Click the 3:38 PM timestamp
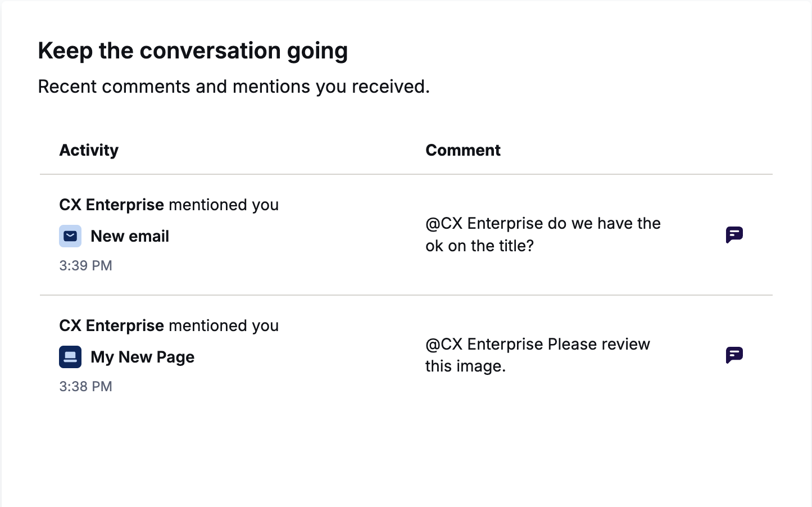The height and width of the screenshot is (507, 812). tap(85, 386)
